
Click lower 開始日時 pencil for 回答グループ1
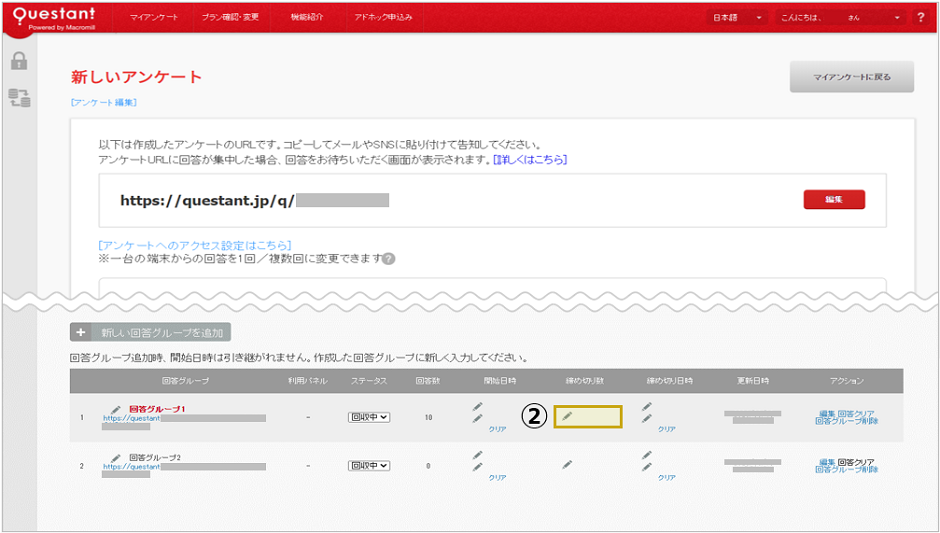point(477,418)
